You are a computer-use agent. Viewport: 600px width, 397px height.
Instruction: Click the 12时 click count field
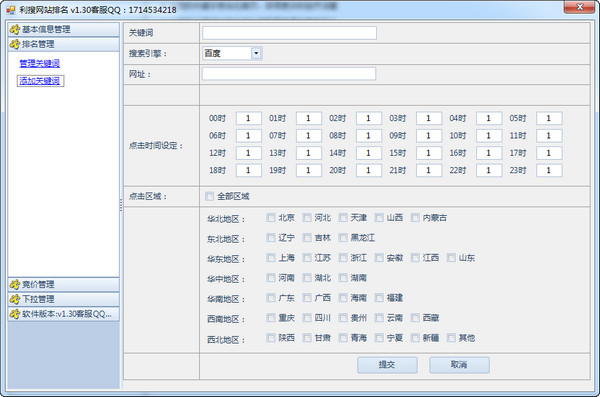click(249, 153)
